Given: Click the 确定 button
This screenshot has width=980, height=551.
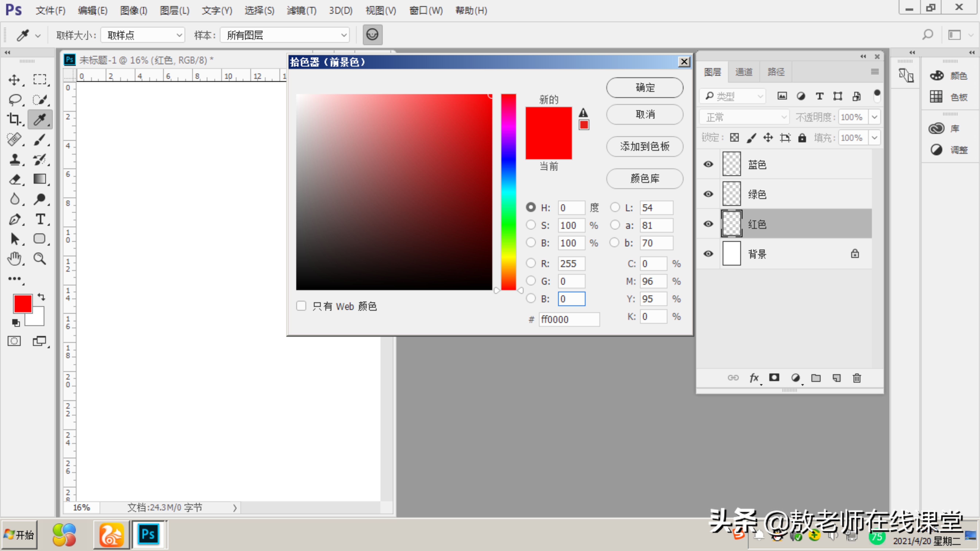Looking at the screenshot, I should [645, 87].
